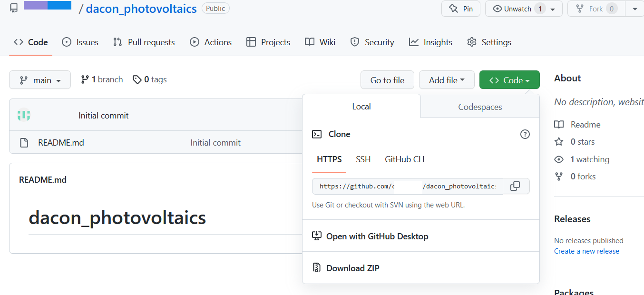This screenshot has height=295, width=644.
Task: Click the GitHub Desktop download icon
Action: tap(317, 236)
